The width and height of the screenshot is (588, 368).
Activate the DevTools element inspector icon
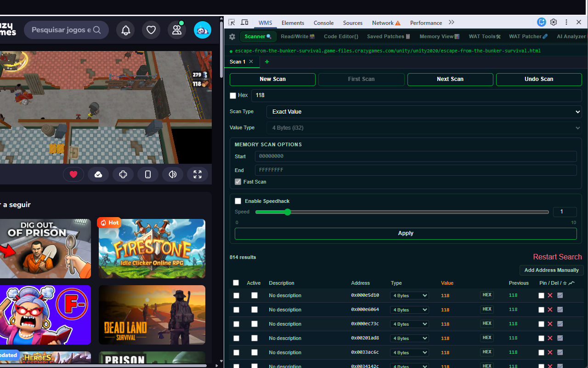(232, 23)
